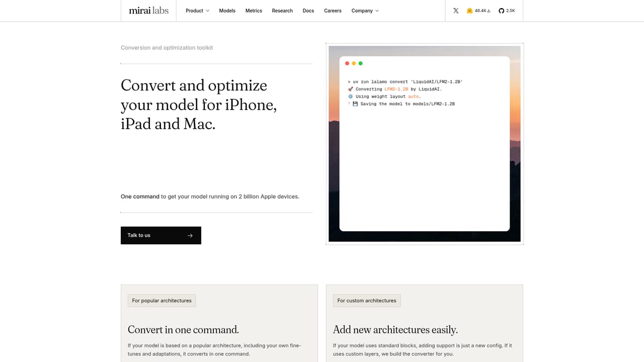Select the "For custom architectures" tag
The image size is (644, 362).
tap(367, 301)
